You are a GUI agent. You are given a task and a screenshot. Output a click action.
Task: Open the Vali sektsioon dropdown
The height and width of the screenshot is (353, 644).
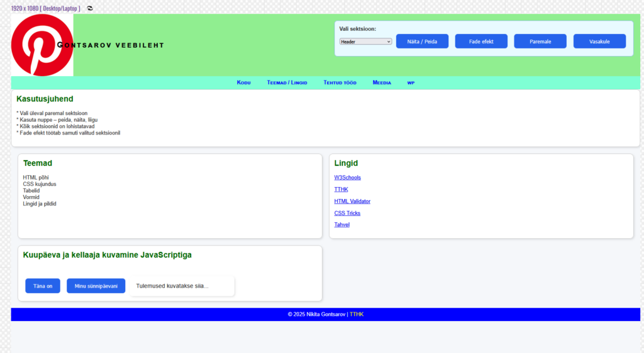pos(365,41)
